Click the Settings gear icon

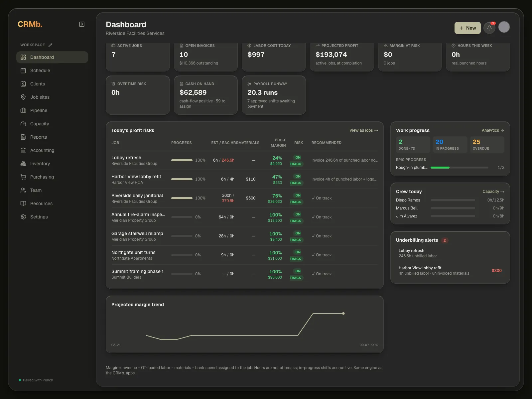click(23, 217)
